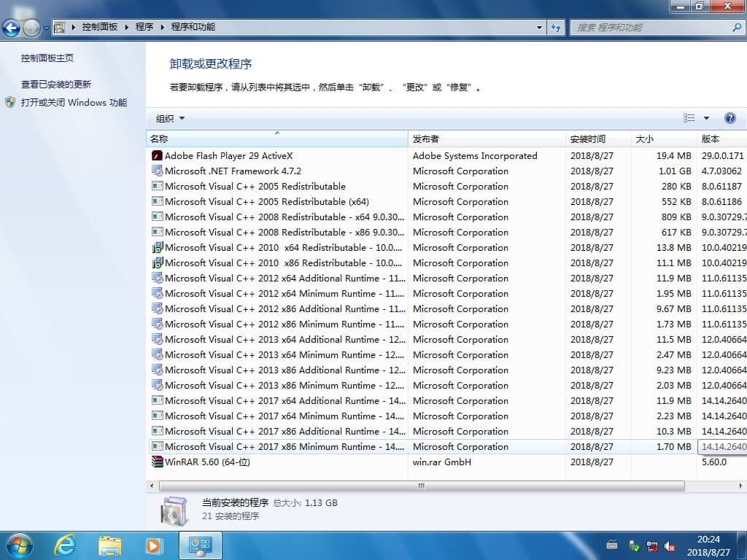Open the change view dropdown arrow
Screen dimensions: 747x560
point(704,117)
